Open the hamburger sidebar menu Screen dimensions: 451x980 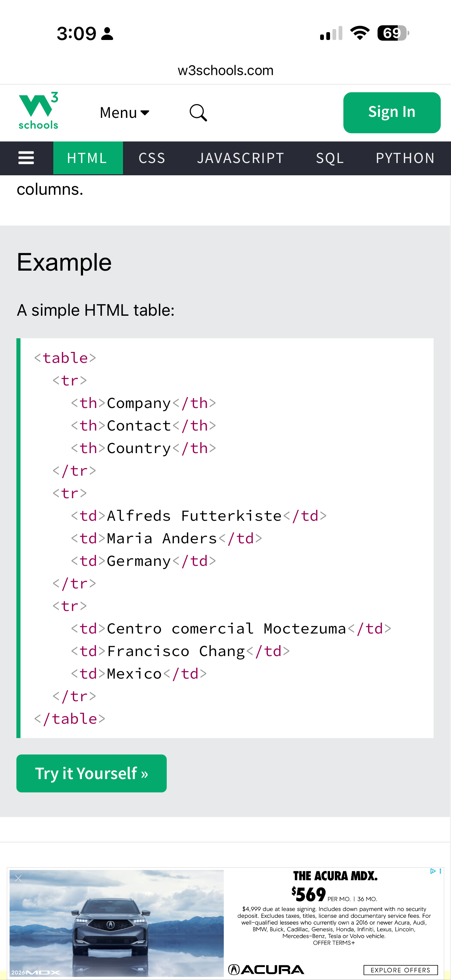(x=26, y=158)
